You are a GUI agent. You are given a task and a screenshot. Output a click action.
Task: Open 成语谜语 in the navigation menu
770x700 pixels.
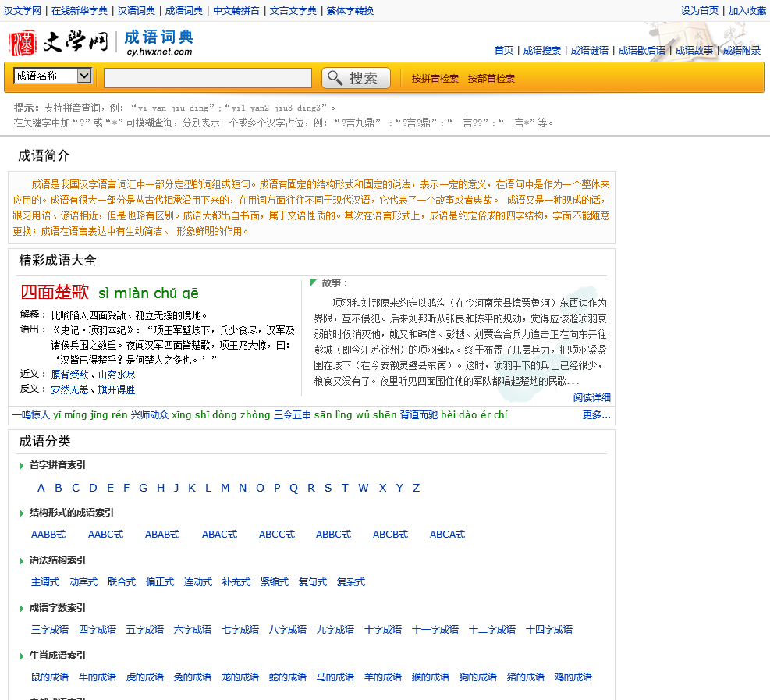[x=589, y=51]
